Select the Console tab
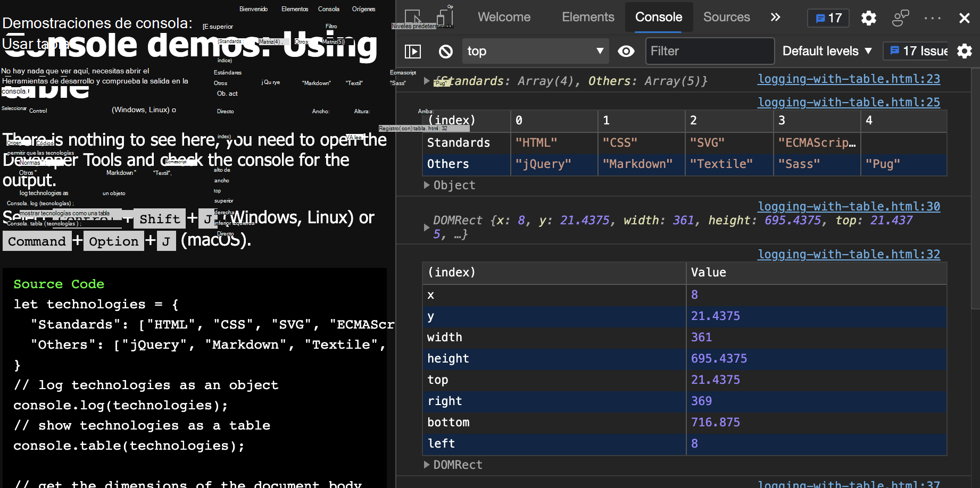Image resolution: width=980 pixels, height=488 pixels. coord(659,17)
